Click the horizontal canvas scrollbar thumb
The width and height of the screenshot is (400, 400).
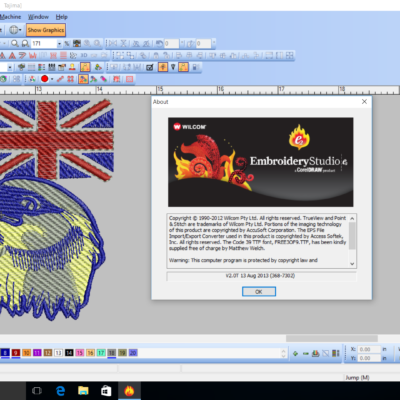coord(332,338)
